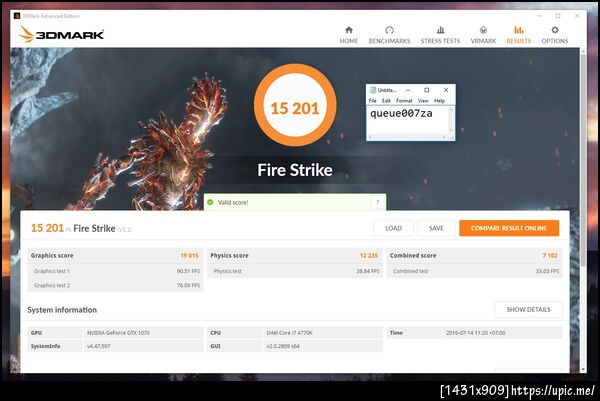Maximize the Notepad window
Screen dimensions: 600x401
click(x=426, y=90)
